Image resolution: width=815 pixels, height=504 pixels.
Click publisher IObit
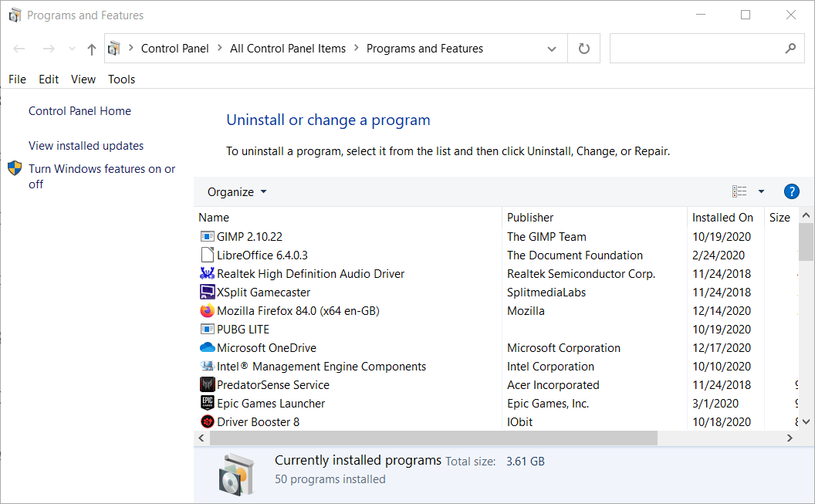(x=519, y=422)
